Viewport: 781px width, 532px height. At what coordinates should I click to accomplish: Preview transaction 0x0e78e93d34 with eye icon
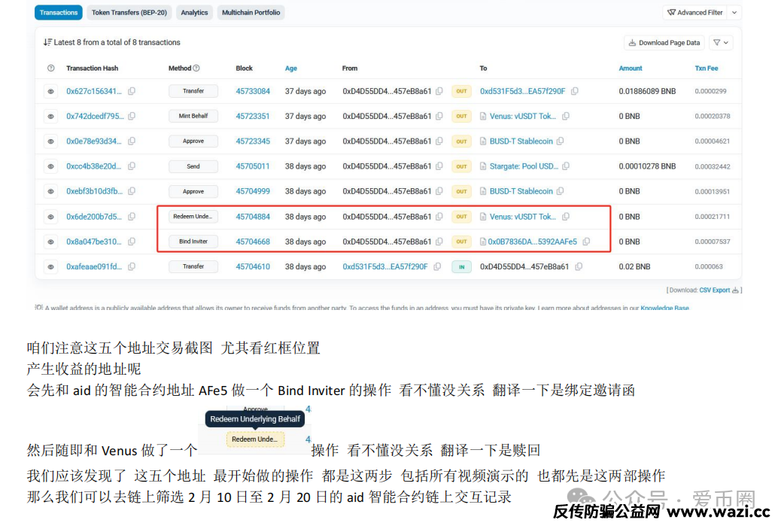click(51, 141)
